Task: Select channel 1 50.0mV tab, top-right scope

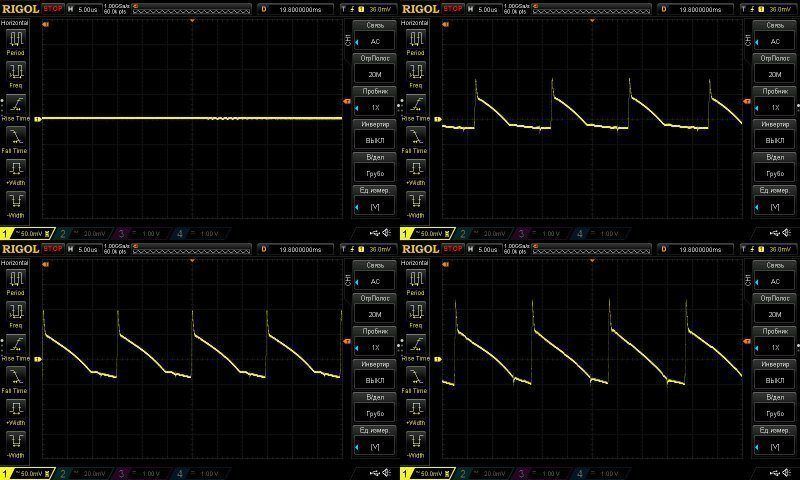Action: click(x=427, y=234)
